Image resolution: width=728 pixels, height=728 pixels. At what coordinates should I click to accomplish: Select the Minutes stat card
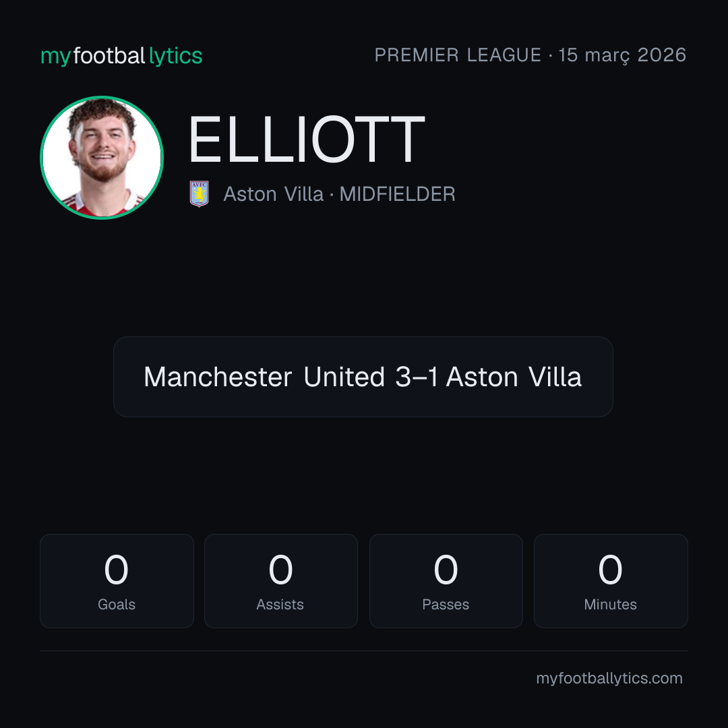(x=611, y=581)
